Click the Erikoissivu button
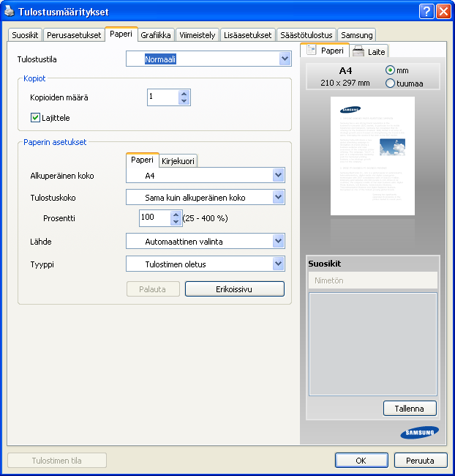Viewport: 455px width, 476px height. pos(234,289)
